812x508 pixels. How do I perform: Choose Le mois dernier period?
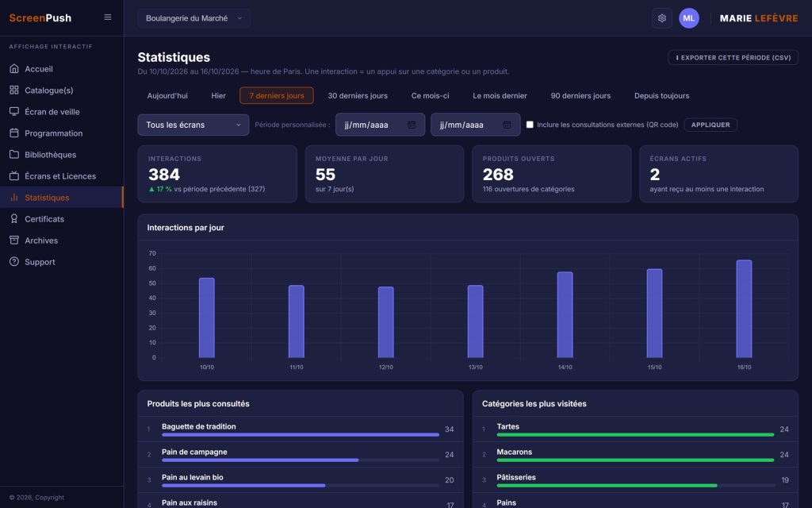(500, 95)
